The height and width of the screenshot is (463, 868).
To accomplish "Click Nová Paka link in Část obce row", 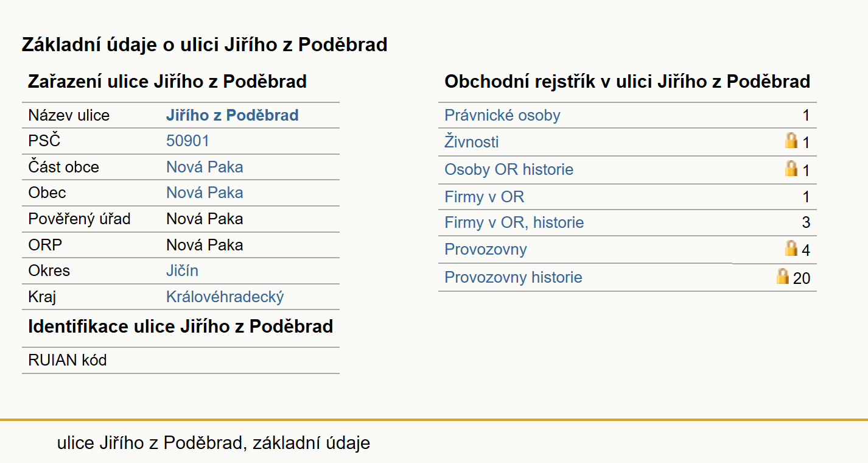I will 205,167.
